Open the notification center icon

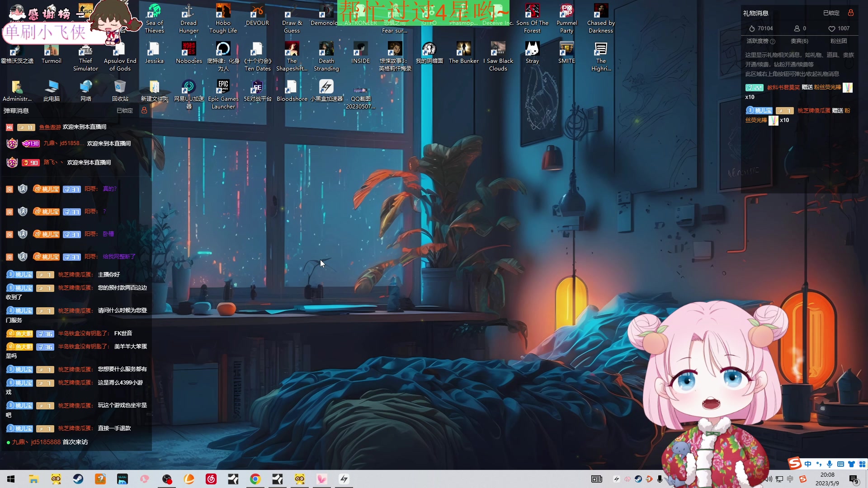(854, 479)
